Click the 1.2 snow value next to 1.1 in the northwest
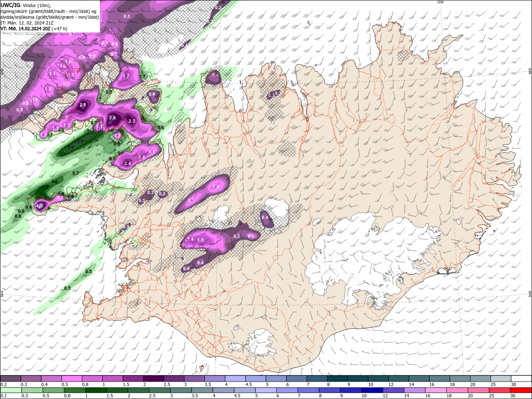The height and width of the screenshot is (399, 532). point(48,89)
